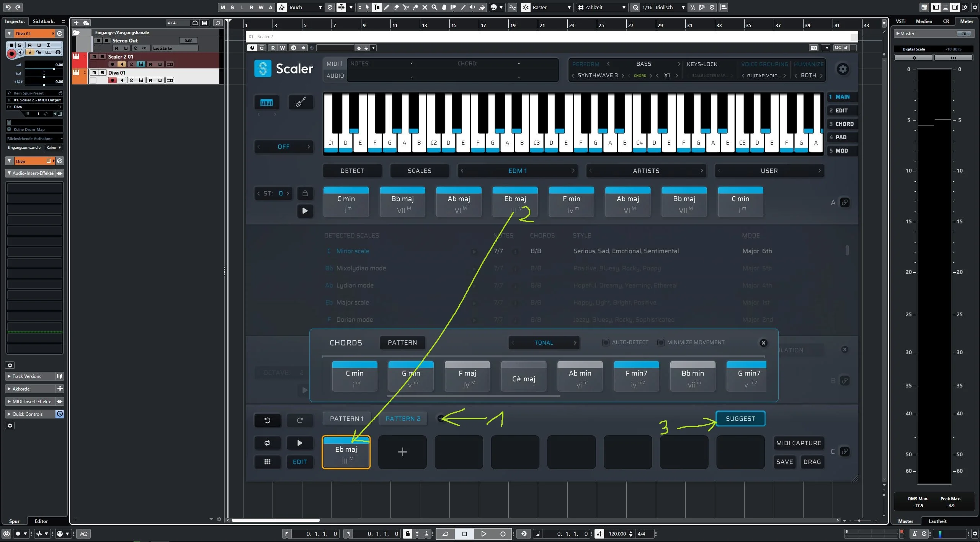Solo the Scaler 2 01 track

102,57
